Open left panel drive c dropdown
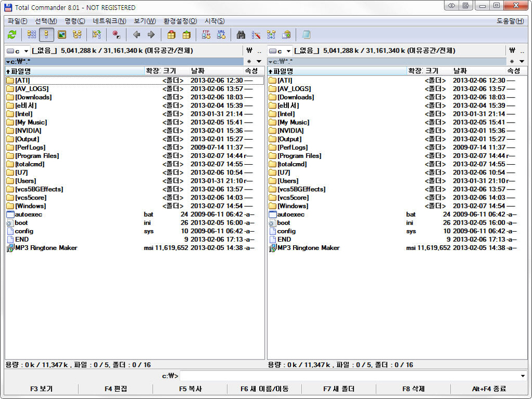 coord(18,51)
